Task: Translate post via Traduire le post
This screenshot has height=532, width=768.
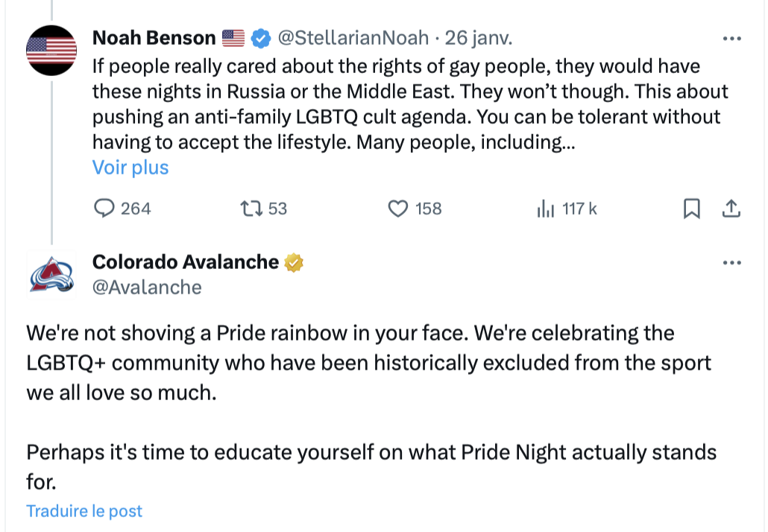Action: pos(84,511)
